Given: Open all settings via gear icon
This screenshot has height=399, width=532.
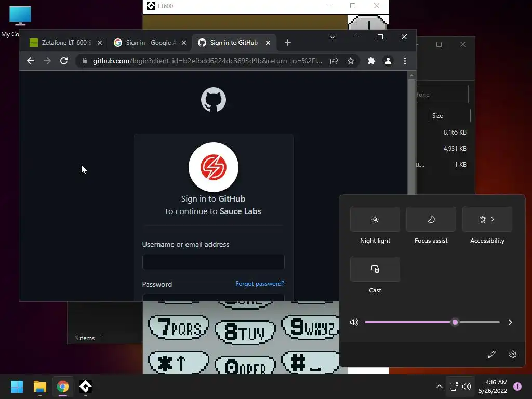Looking at the screenshot, I should [513, 354].
